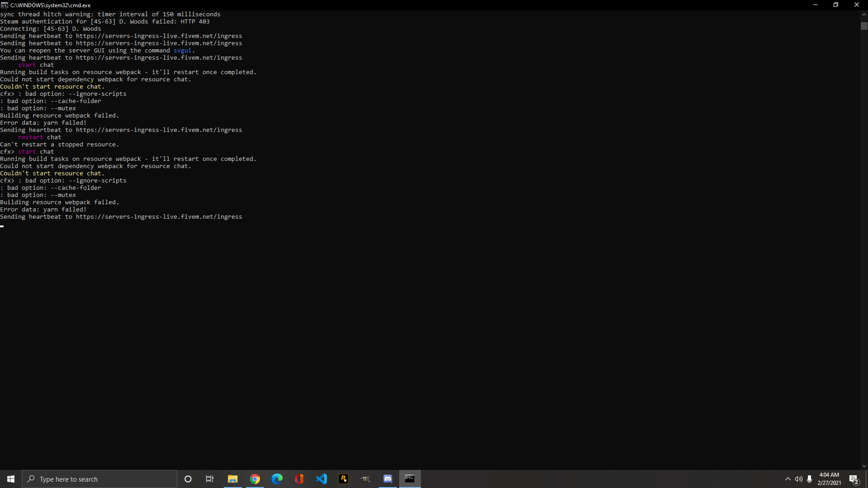
Task: Launch Visual Studio Code from taskbar
Action: (322, 479)
